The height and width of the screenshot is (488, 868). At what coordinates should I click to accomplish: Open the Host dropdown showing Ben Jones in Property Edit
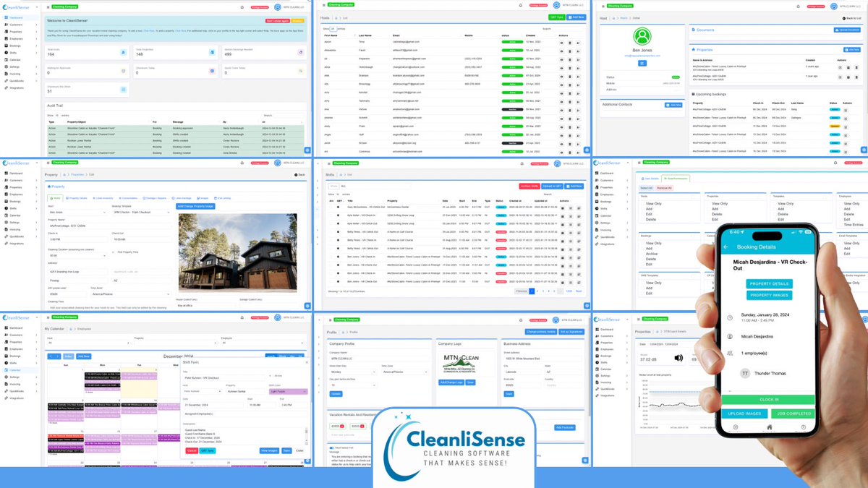[77, 212]
